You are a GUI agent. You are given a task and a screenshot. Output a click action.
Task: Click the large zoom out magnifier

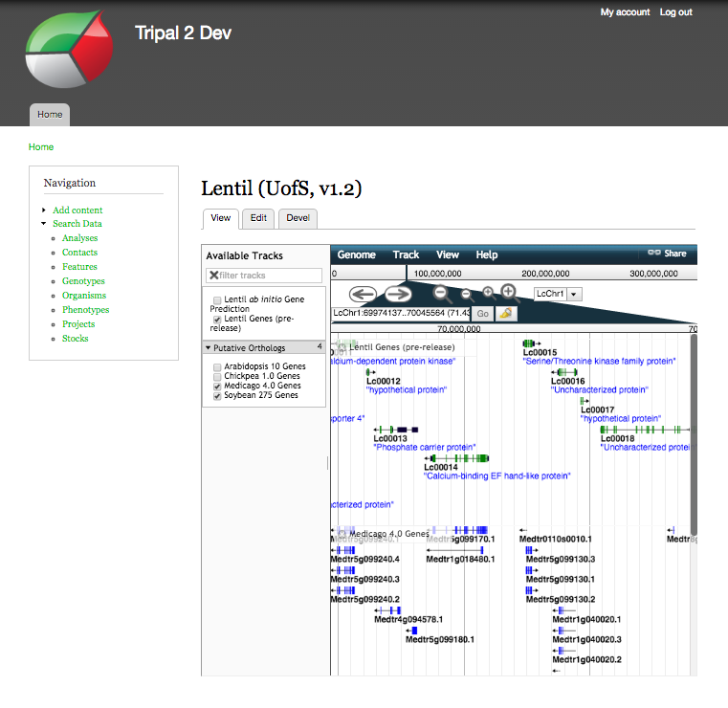[443, 294]
